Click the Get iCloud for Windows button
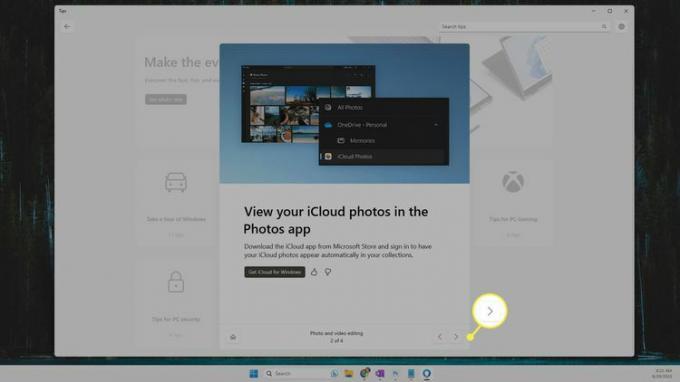 tap(275, 272)
